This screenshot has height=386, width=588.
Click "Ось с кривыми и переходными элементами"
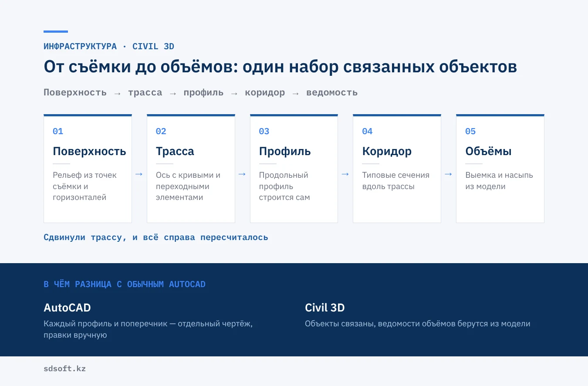tap(188, 186)
